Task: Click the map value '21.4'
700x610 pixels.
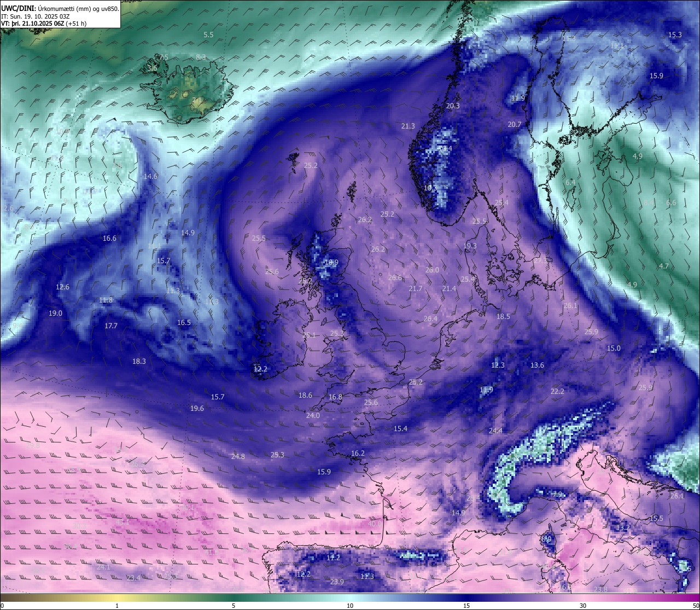Action: (x=449, y=289)
